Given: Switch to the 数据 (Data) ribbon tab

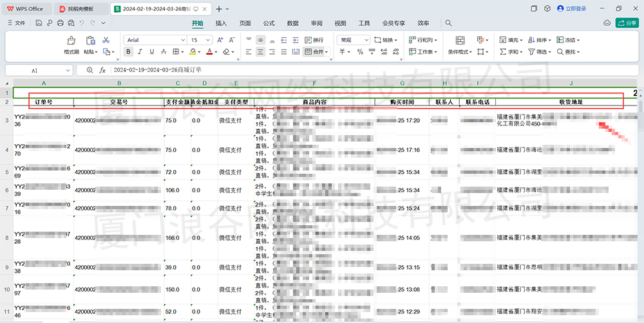Looking at the screenshot, I should (x=293, y=23).
